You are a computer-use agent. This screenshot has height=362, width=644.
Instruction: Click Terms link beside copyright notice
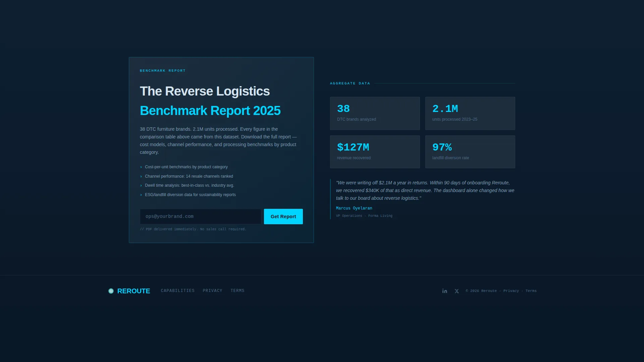[531, 291]
